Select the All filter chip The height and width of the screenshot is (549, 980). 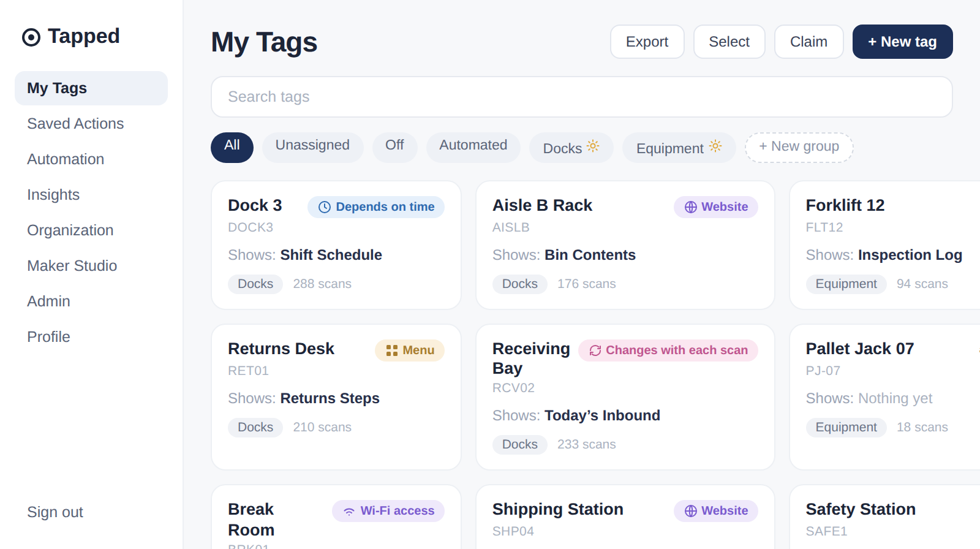click(x=232, y=147)
